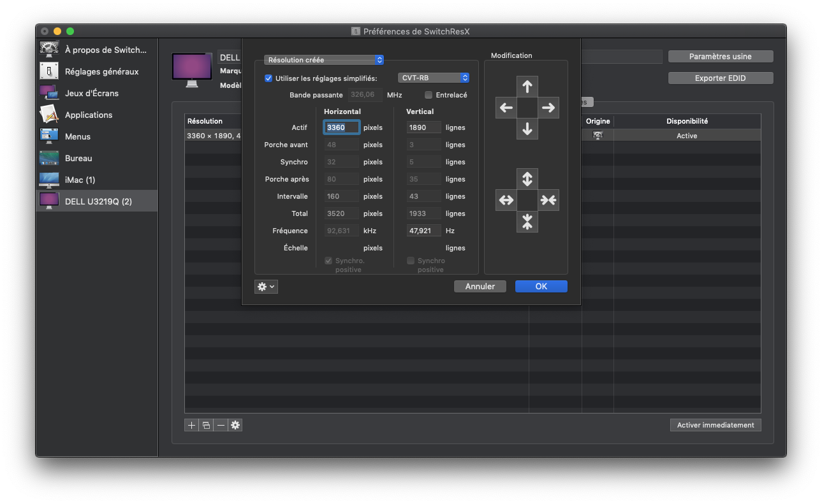The width and height of the screenshot is (822, 504).
Task: Click the Actif vertical field showing 1890
Action: (424, 127)
